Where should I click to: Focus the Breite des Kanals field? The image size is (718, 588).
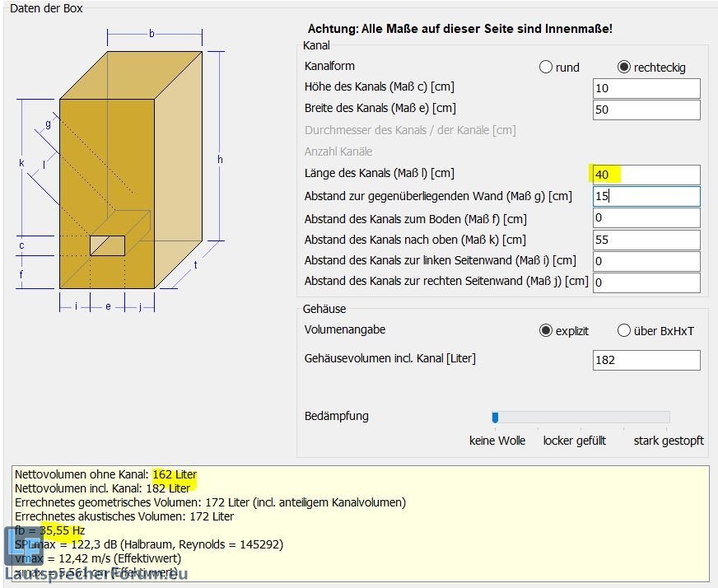(x=646, y=110)
